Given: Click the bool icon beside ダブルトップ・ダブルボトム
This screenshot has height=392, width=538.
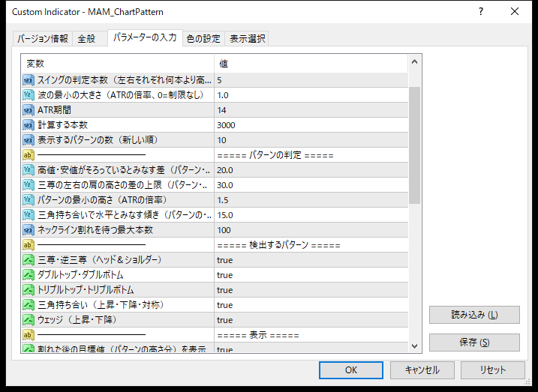Looking at the screenshot, I should 29,275.
